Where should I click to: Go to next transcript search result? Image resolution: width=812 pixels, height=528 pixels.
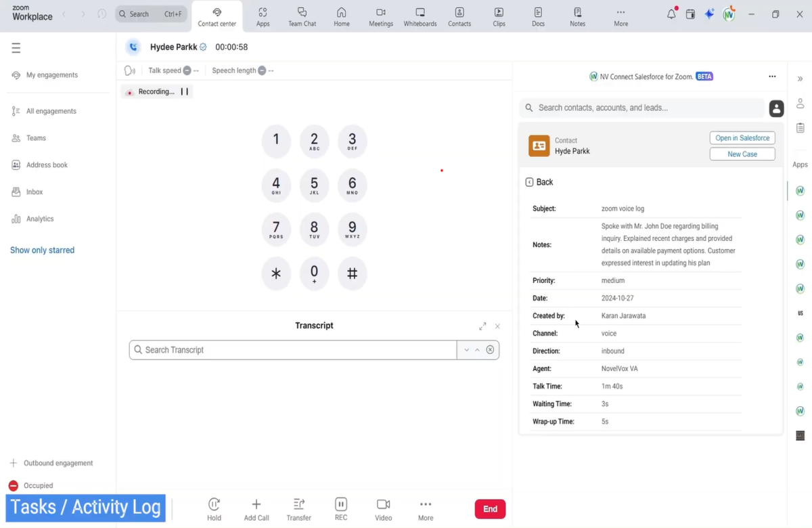(x=466, y=350)
